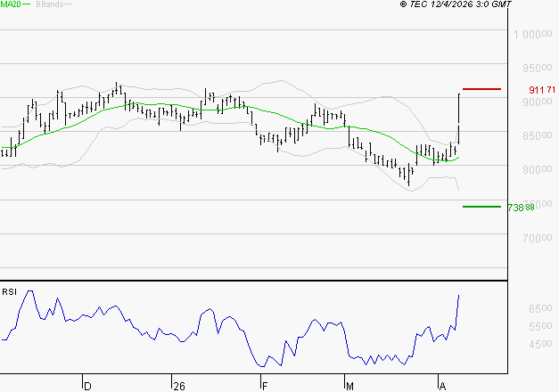Click the red 911.71 resistance value
This screenshot has height=392, width=559.
point(542,90)
